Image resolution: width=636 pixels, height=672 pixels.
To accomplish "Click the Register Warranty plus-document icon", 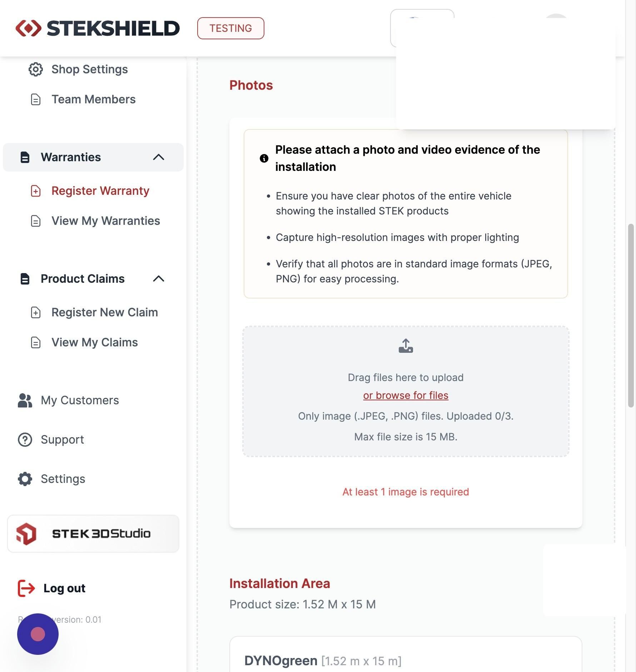I will (x=35, y=191).
